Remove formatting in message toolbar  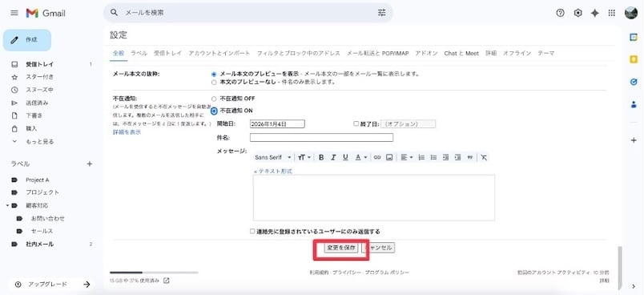[484, 157]
